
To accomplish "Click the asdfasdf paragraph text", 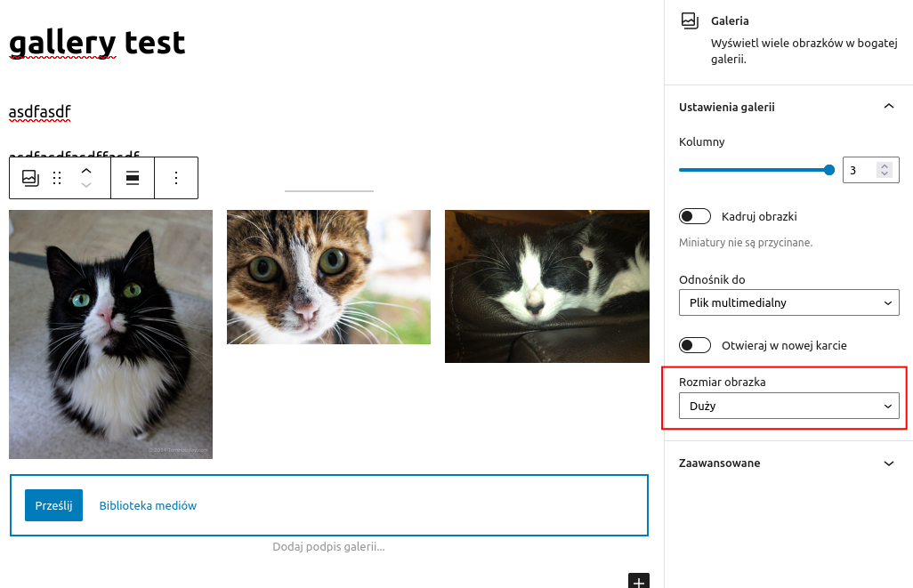I will 39,111.
